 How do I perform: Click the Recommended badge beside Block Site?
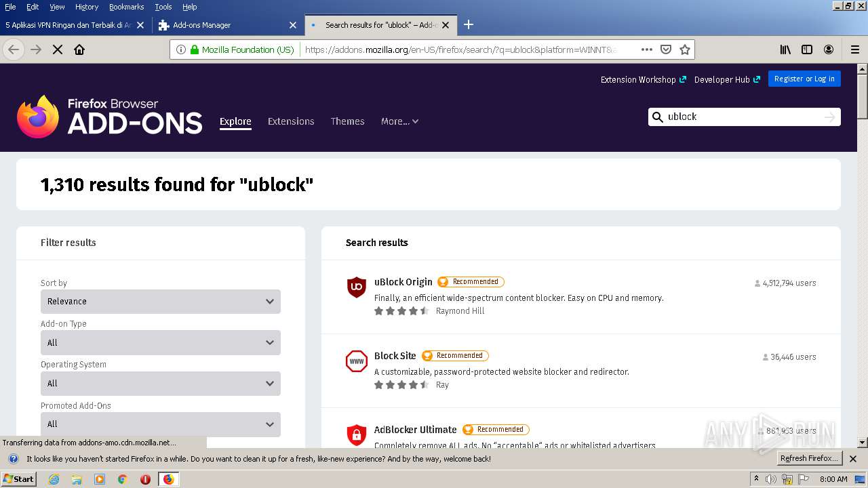pyautogui.click(x=455, y=356)
